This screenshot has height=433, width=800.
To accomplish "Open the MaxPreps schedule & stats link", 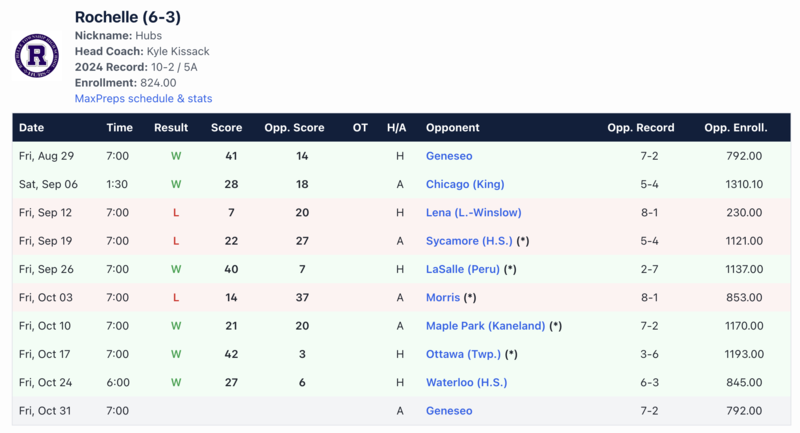I will (143, 98).
